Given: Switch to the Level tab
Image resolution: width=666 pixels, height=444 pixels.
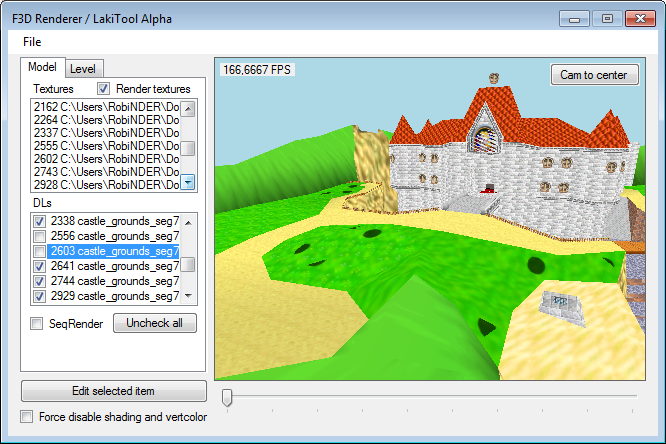Looking at the screenshot, I should (x=83, y=69).
